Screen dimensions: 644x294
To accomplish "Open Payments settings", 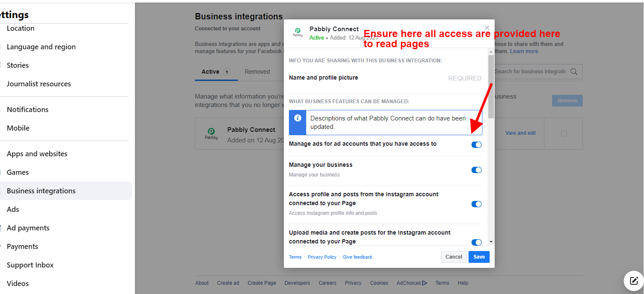I will tap(22, 246).
